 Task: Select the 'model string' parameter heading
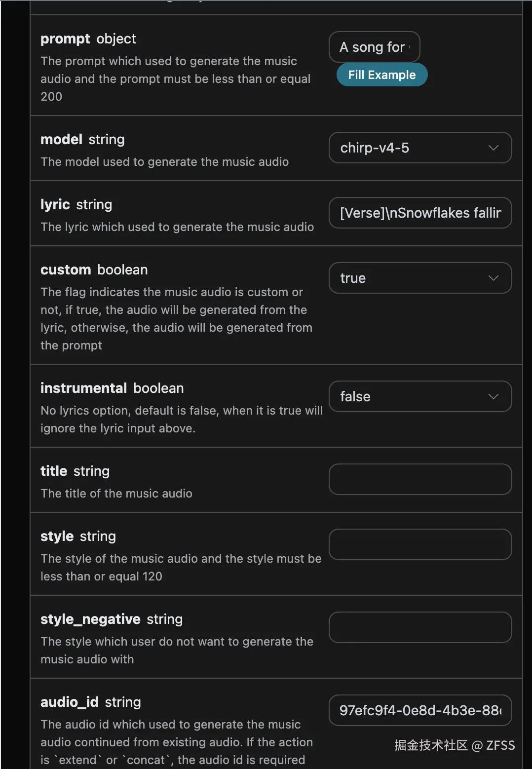coord(82,139)
